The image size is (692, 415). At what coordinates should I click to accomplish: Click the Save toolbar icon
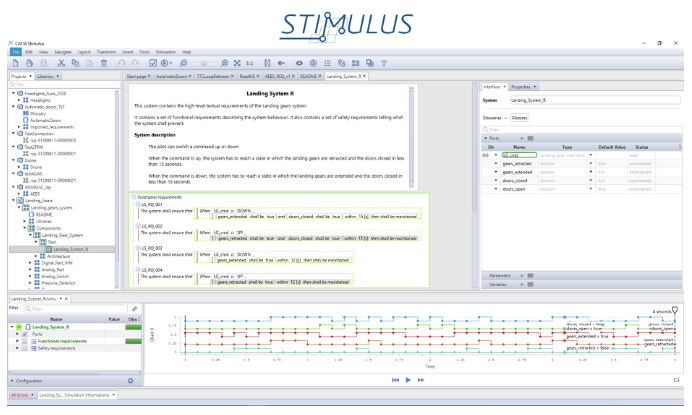tap(44, 63)
